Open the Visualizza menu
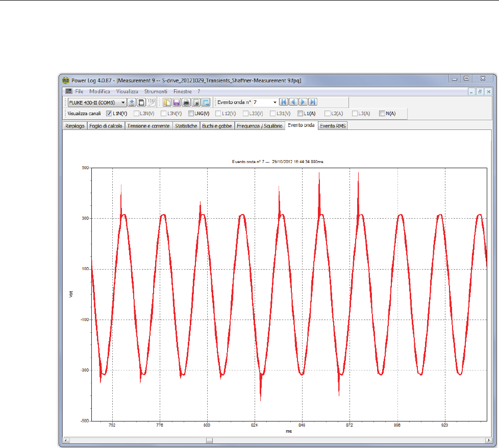499x448 pixels. 127,91
